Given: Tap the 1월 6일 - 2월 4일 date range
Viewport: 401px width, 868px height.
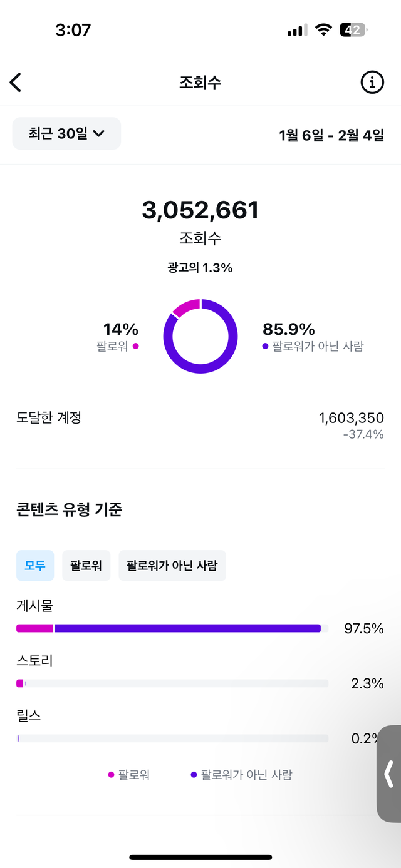Looking at the screenshot, I should tap(331, 135).
